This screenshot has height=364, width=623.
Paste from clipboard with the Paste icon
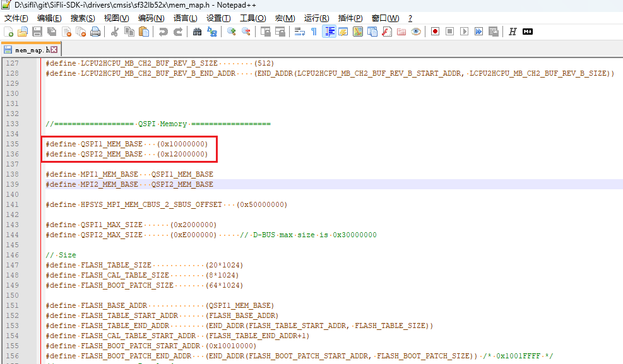pyautogui.click(x=144, y=32)
